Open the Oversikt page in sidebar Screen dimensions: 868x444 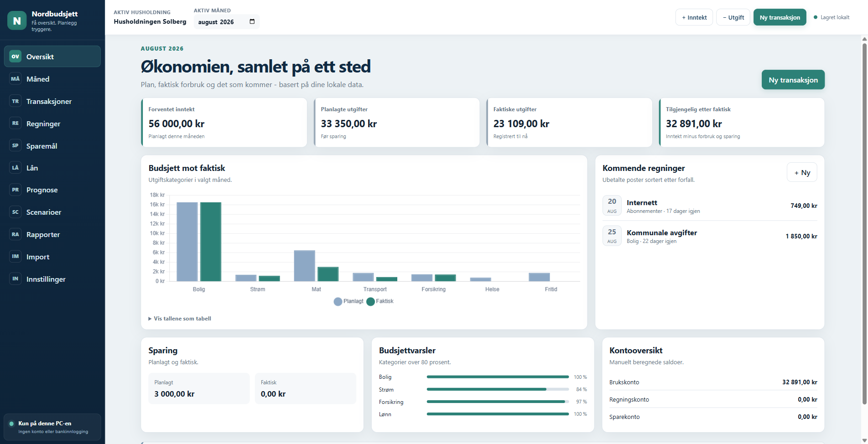52,57
